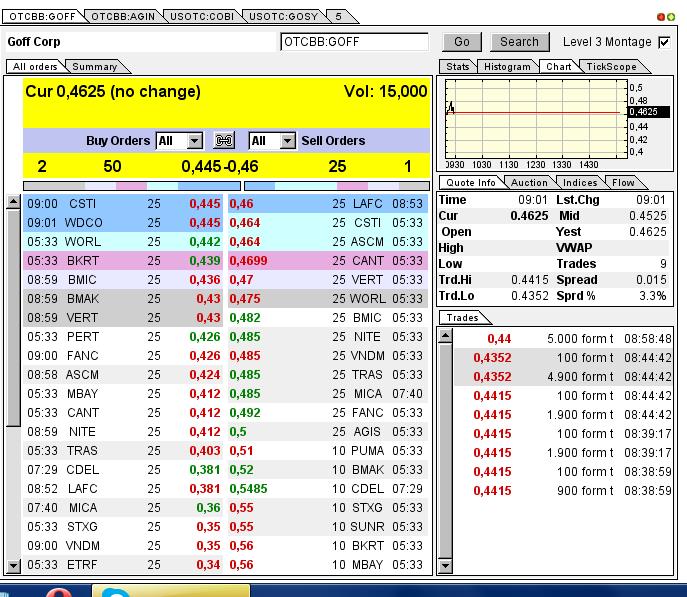Click the Spread value 0.015
This screenshot has height=597, width=687.
[x=652, y=280]
